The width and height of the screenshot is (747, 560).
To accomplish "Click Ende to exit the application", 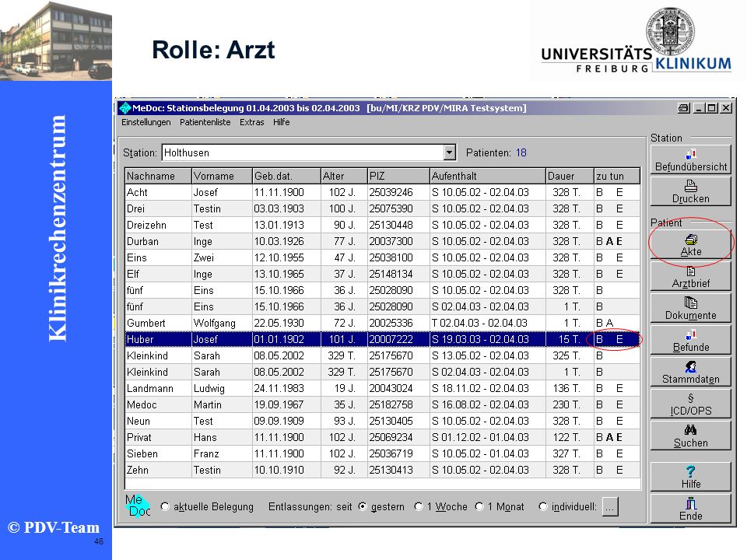I will pyautogui.click(x=690, y=509).
